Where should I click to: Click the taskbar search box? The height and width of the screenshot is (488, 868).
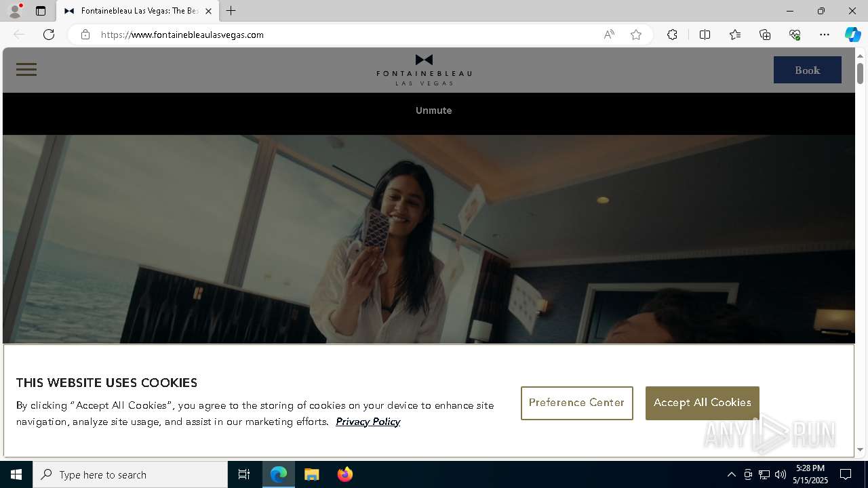(130, 474)
